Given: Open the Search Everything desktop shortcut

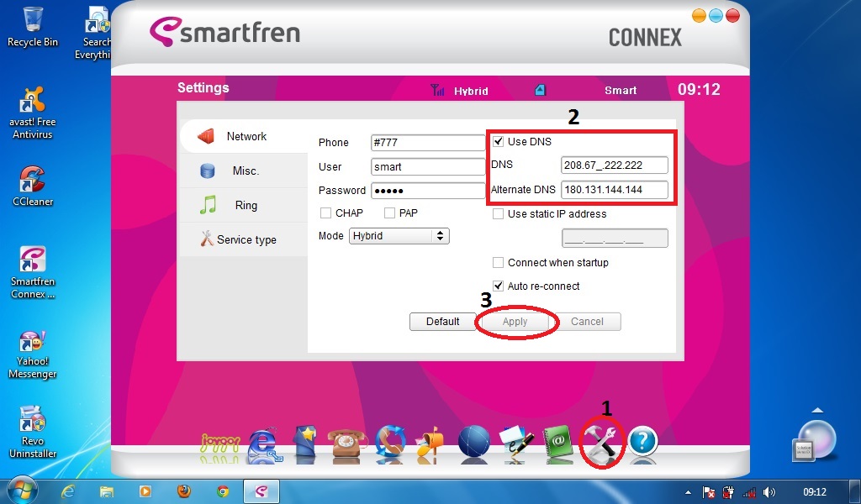Looking at the screenshot, I should point(93,33).
